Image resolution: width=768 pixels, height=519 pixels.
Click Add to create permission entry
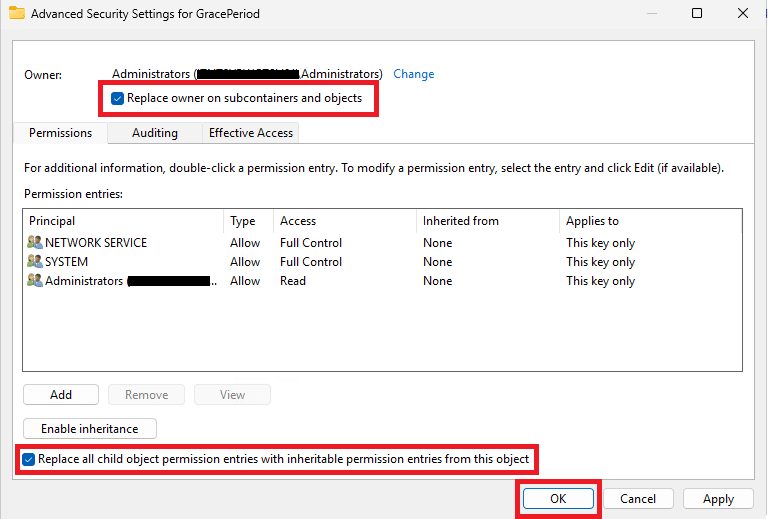coord(61,395)
